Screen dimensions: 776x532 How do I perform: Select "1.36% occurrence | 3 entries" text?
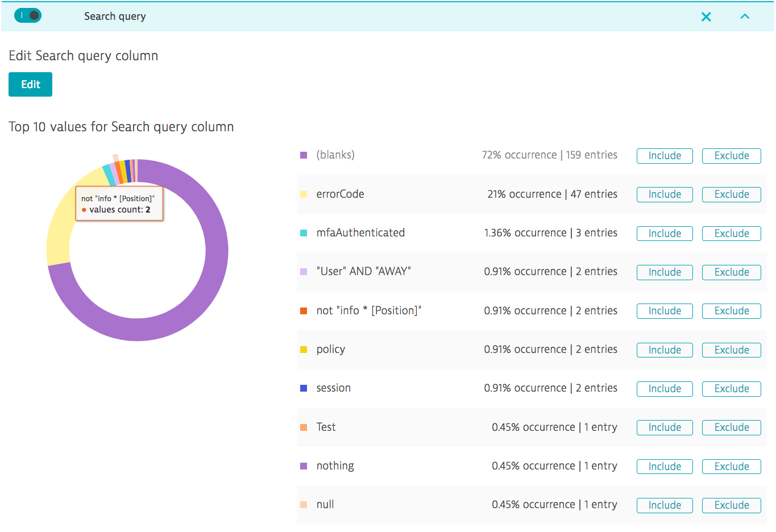(550, 232)
